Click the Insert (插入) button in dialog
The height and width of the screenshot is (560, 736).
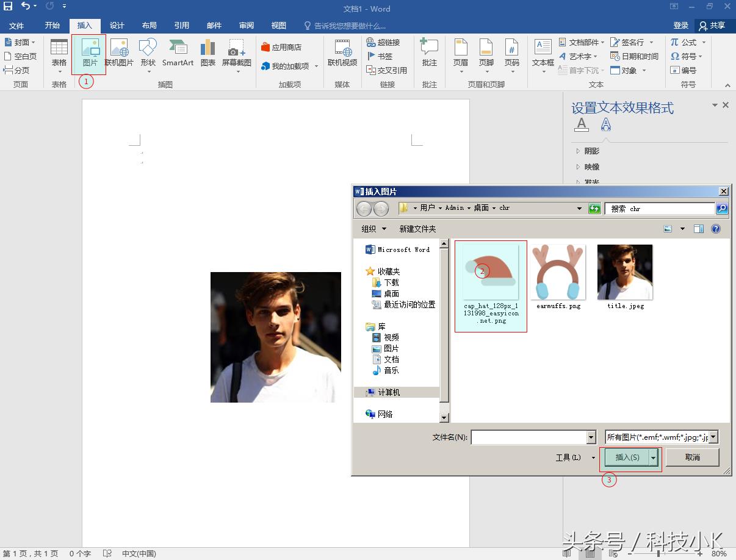tap(627, 458)
